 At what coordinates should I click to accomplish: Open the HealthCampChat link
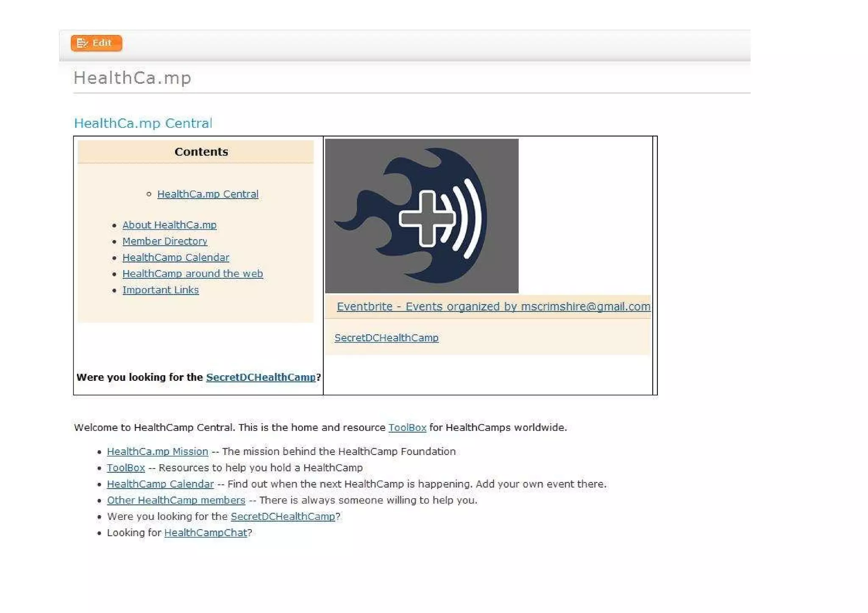click(x=205, y=533)
